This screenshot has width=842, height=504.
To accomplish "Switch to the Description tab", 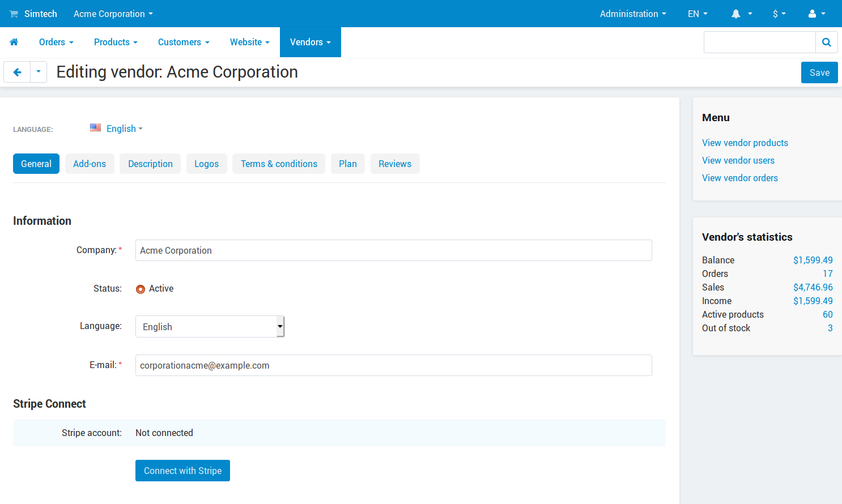I will (x=150, y=164).
